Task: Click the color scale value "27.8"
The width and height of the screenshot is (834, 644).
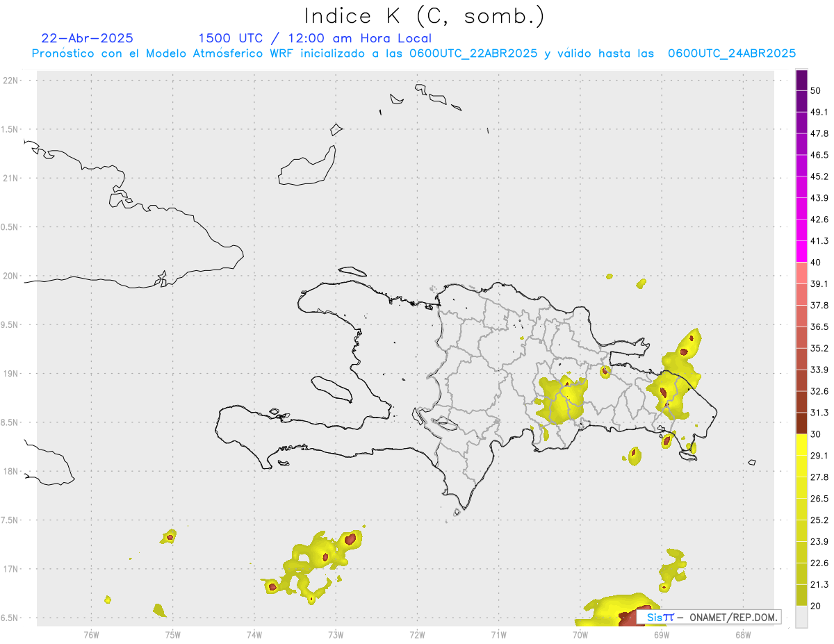Action: tap(819, 477)
